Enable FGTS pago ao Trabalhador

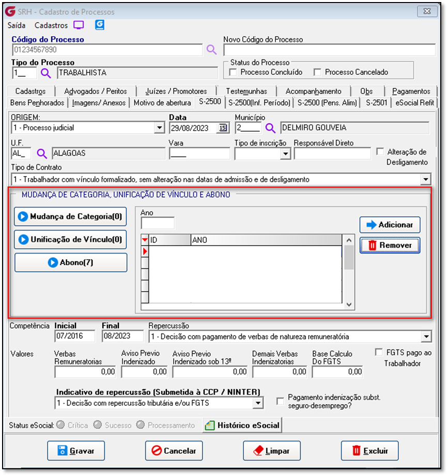coord(379,352)
